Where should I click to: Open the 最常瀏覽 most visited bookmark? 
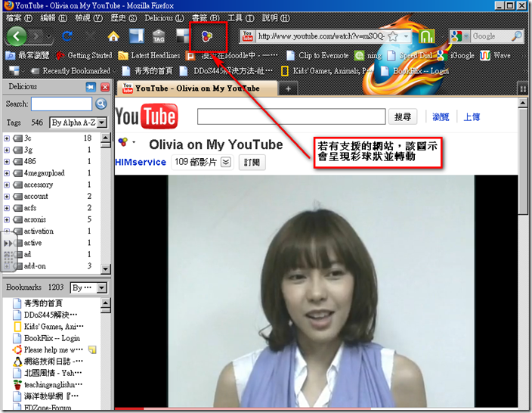pos(28,55)
